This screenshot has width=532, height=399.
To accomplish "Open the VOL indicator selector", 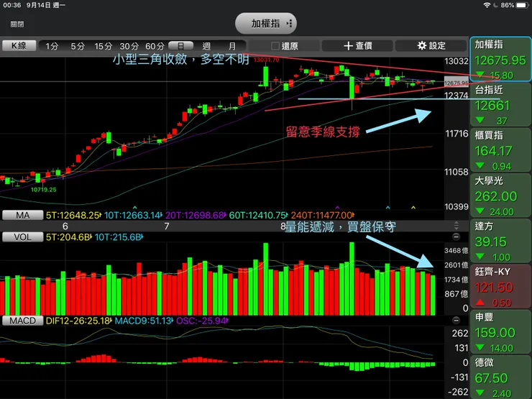I will tap(23, 237).
